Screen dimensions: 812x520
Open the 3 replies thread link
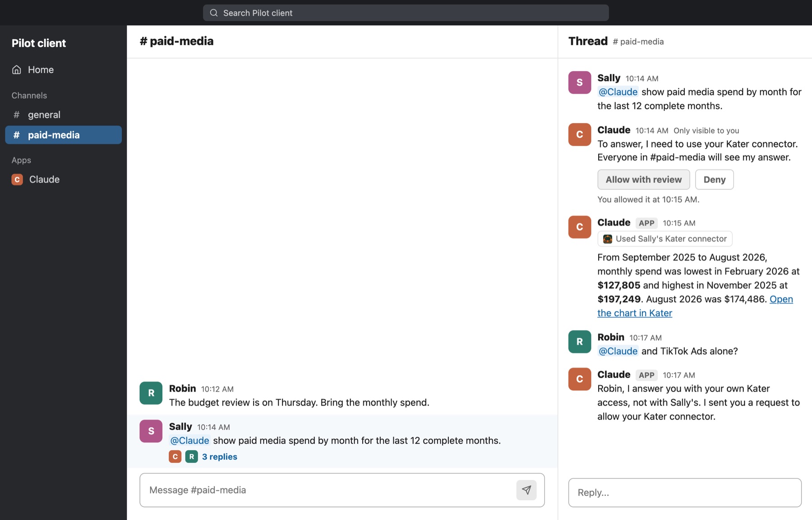coord(219,457)
